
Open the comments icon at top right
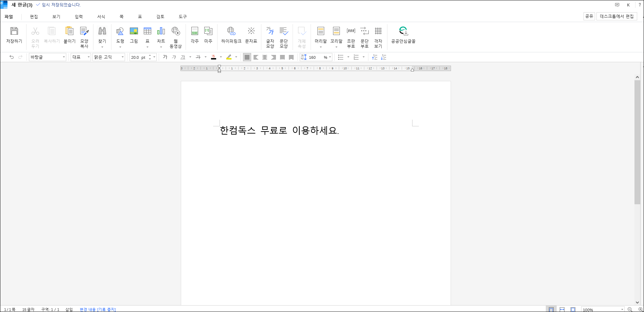[617, 5]
